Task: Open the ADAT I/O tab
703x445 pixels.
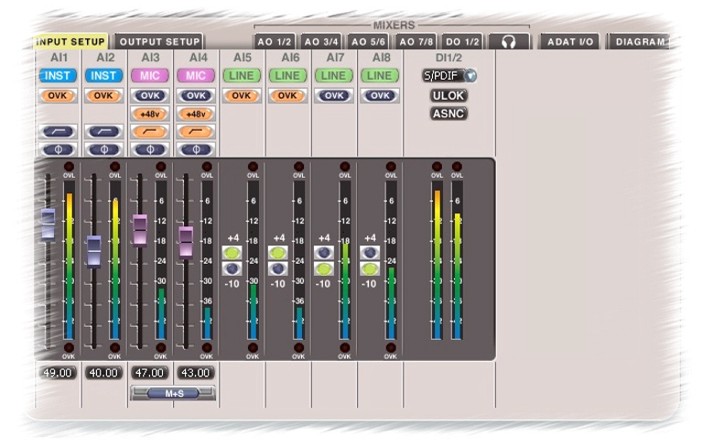Action: (x=570, y=42)
